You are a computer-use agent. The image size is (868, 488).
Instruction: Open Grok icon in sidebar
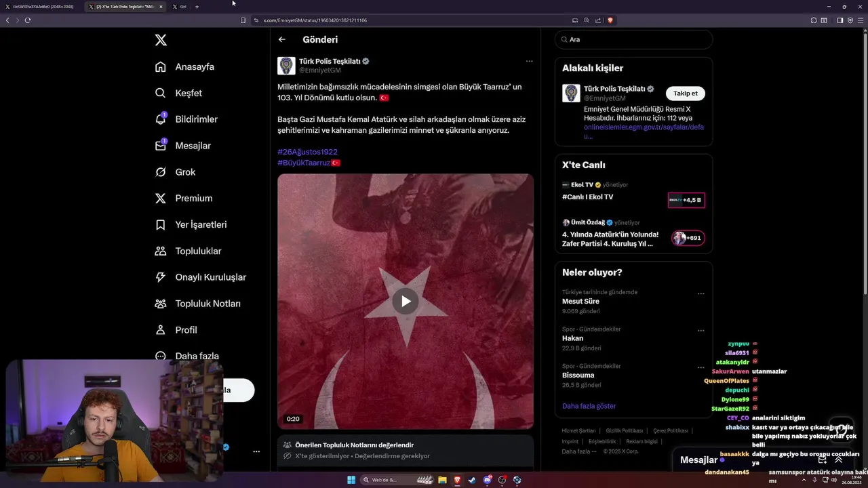coord(161,172)
